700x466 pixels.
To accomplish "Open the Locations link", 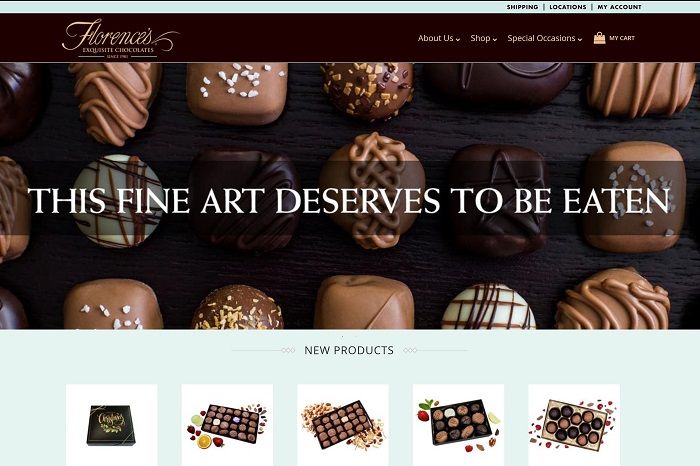I will [567, 7].
